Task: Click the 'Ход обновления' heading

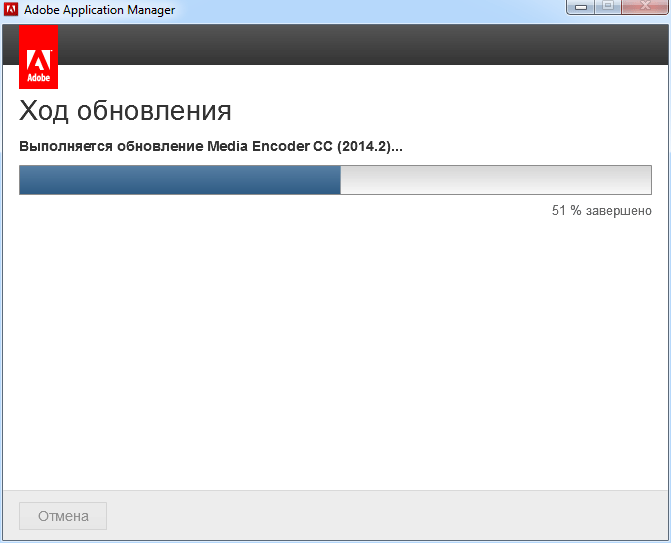Action: click(x=125, y=111)
